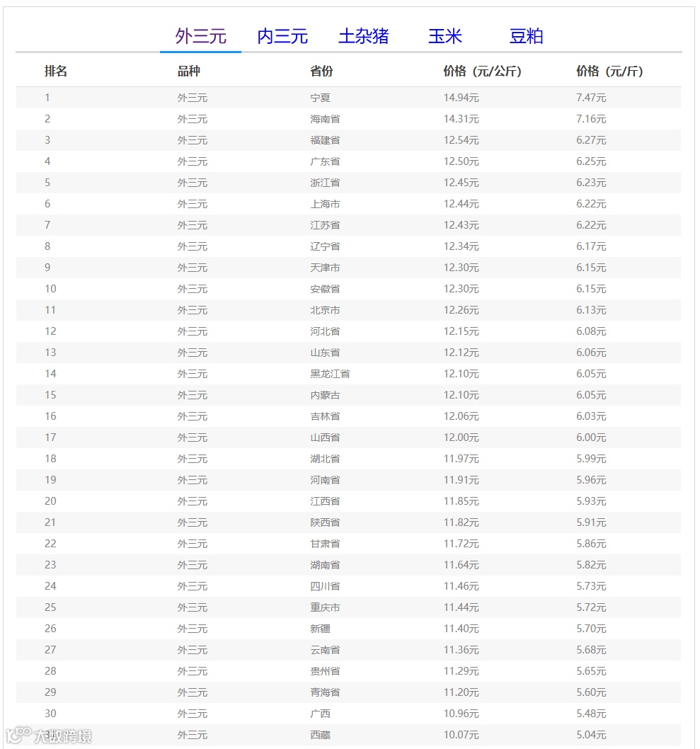Screen dimensions: 700x749
Task: Click the price 11.20元 for 青海省
Action: tap(461, 692)
